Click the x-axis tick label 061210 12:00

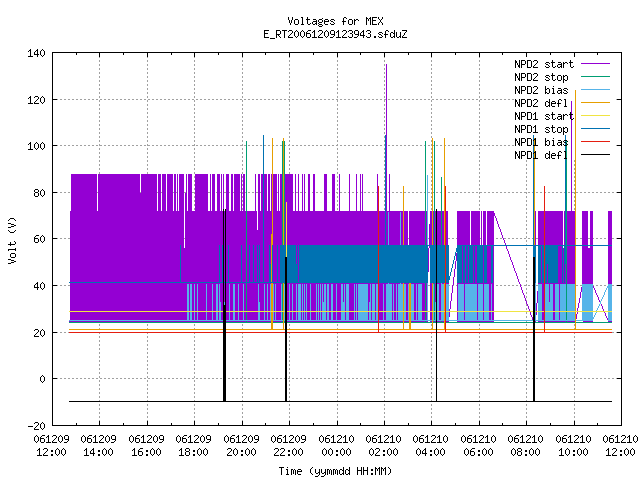click(621, 446)
